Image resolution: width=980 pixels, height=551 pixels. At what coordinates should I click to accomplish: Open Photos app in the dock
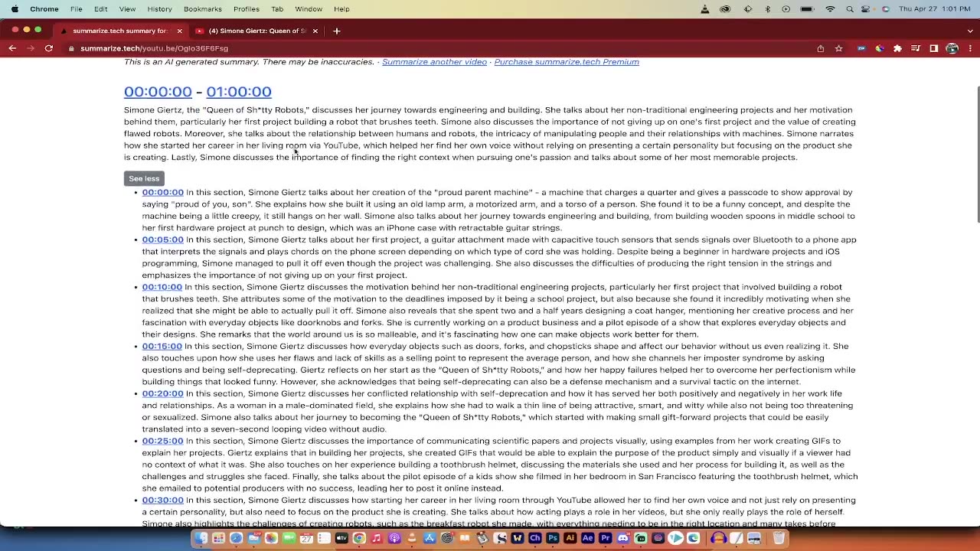pos(271,538)
